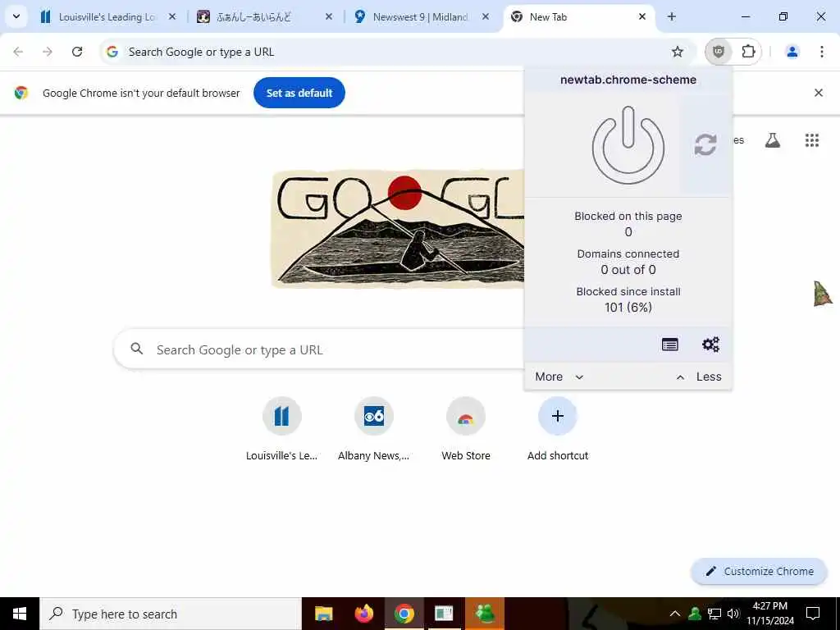
Task: Open Google apps grid icon
Action: [811, 140]
